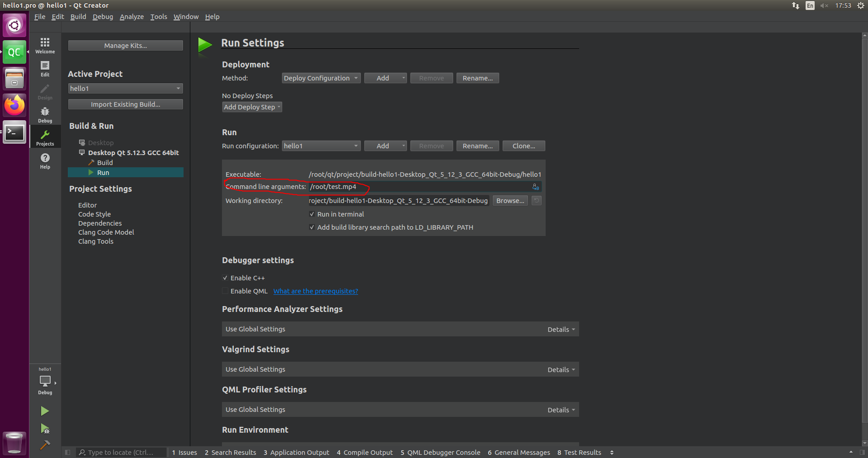Click Clone run configuration button
868x458 pixels.
click(524, 146)
